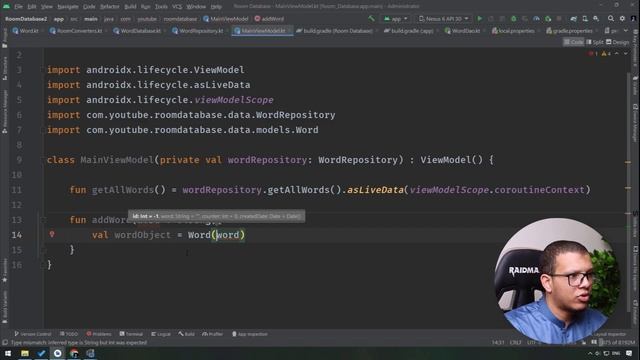Click the Make Project hammer icon
640x360 pixels.
pyautogui.click(x=371, y=19)
